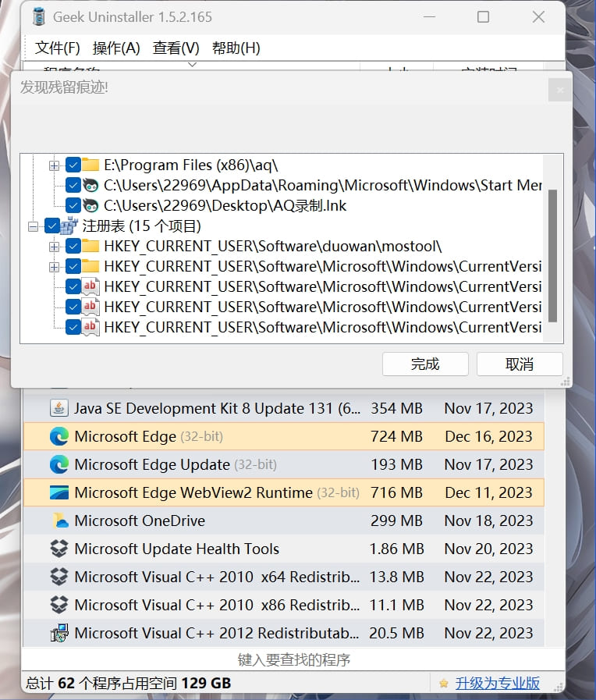Uncheck the E:\Program Files (x86)\aq\ checkbox
Image resolution: width=596 pixels, height=700 pixels.
click(73, 165)
